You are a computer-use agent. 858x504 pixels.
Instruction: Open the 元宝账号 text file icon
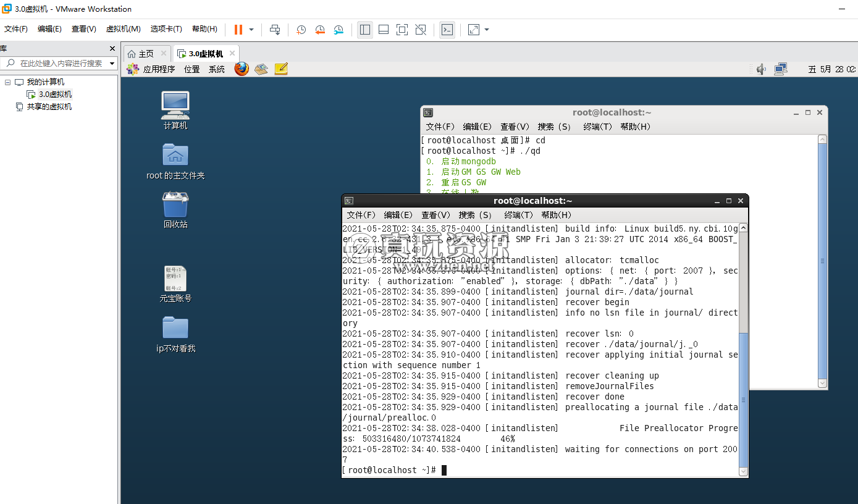[x=175, y=284]
